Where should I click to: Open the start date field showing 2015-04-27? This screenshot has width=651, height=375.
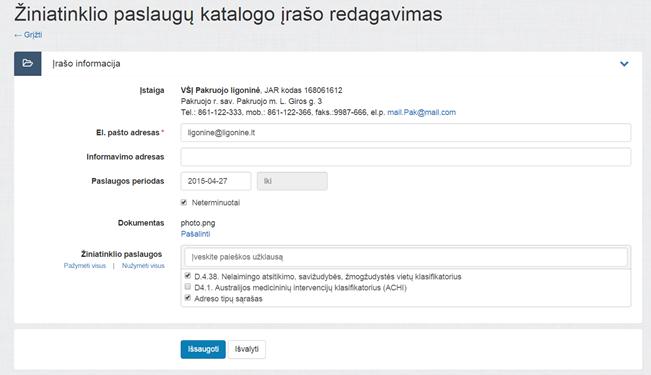pyautogui.click(x=216, y=181)
